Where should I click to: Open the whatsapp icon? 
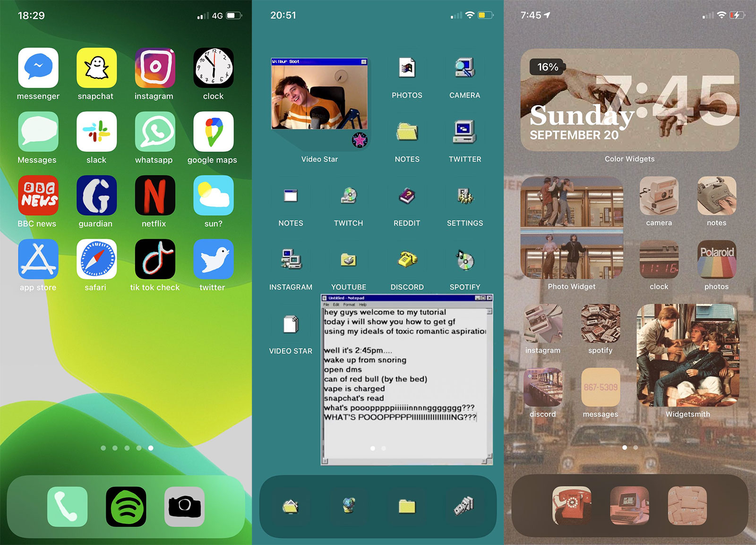click(x=155, y=131)
